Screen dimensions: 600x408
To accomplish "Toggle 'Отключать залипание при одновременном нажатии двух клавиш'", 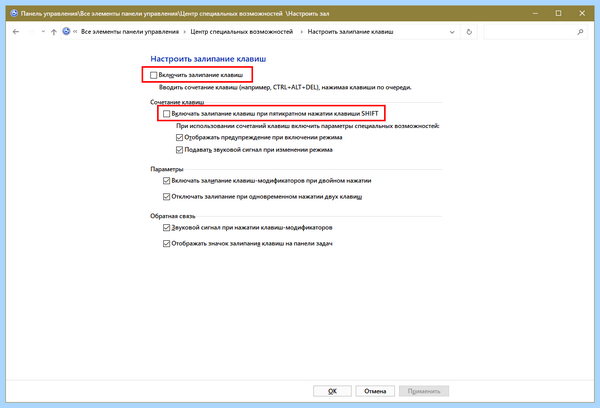I will coord(166,197).
